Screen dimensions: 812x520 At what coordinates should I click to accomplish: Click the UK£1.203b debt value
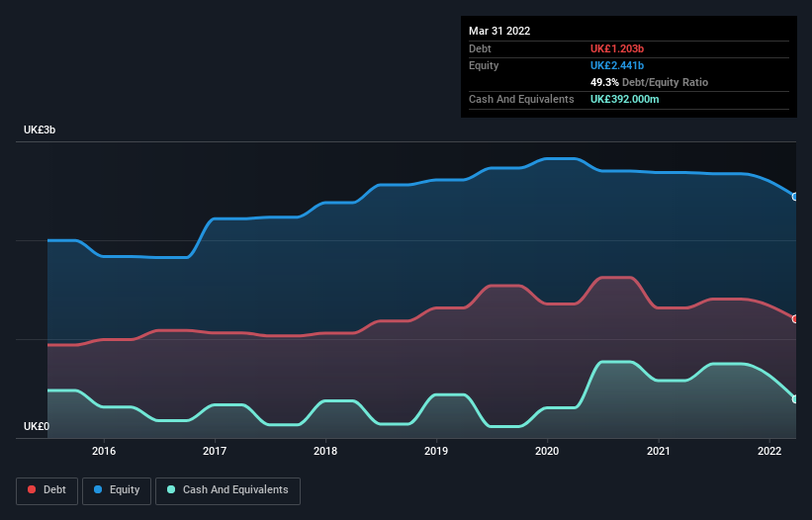(x=617, y=48)
